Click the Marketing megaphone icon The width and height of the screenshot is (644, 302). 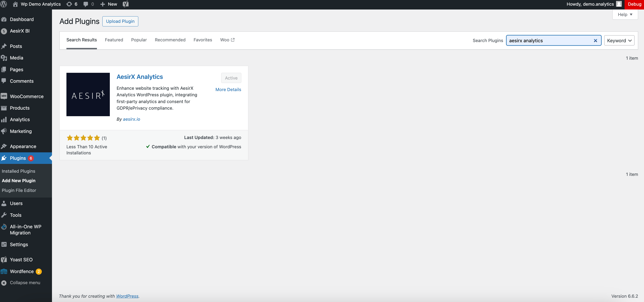pos(4,131)
